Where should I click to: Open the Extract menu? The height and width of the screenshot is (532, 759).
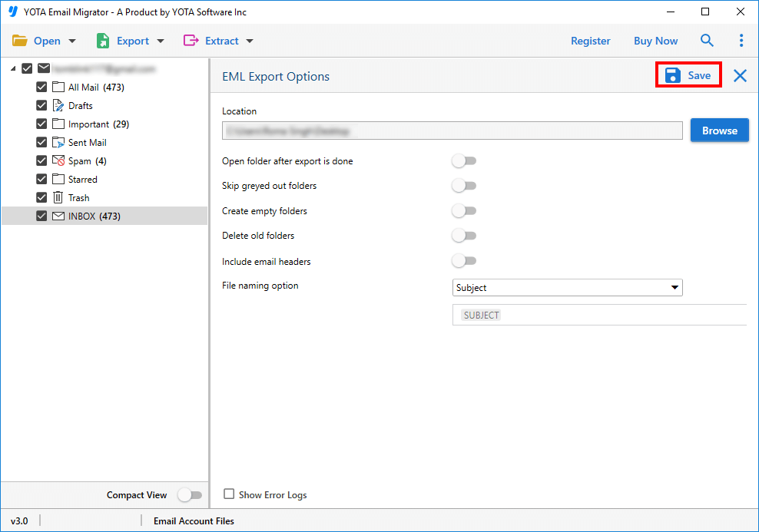pyautogui.click(x=218, y=41)
